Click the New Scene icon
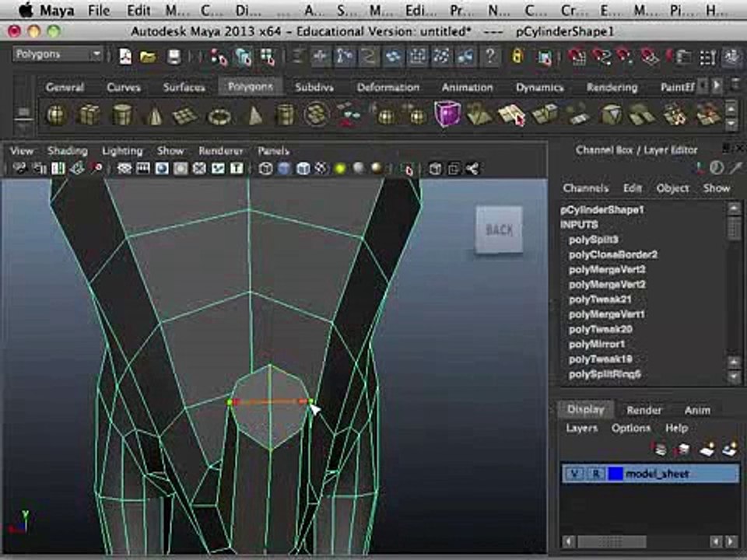 pyautogui.click(x=125, y=57)
